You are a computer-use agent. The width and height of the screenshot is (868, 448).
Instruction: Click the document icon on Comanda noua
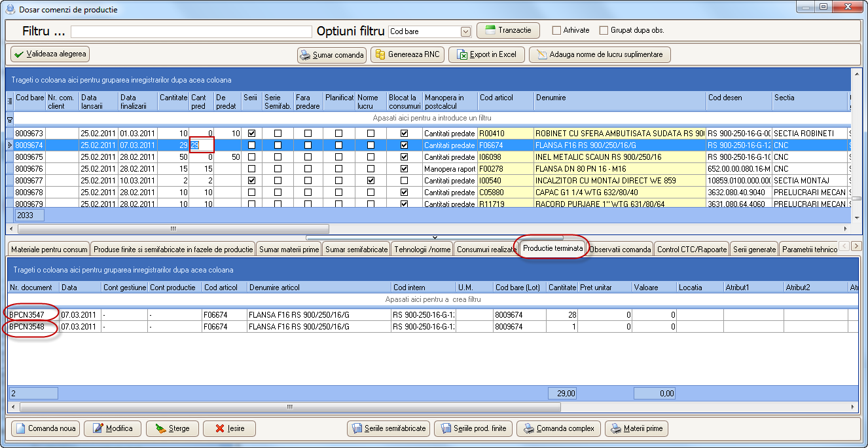(20, 429)
